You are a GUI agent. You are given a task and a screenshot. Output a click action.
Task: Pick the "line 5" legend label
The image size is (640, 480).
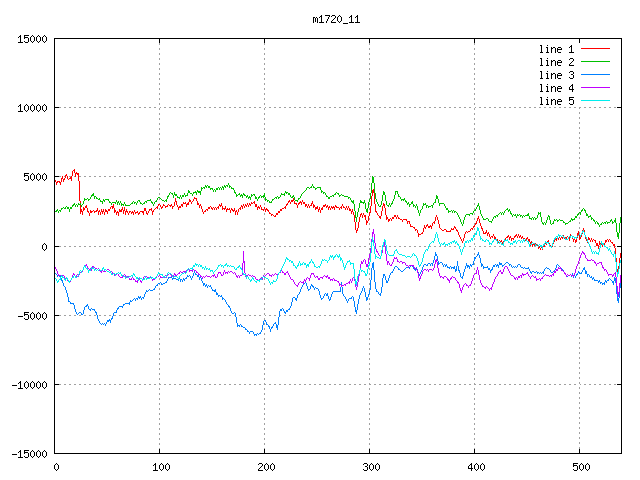[x=556, y=101]
